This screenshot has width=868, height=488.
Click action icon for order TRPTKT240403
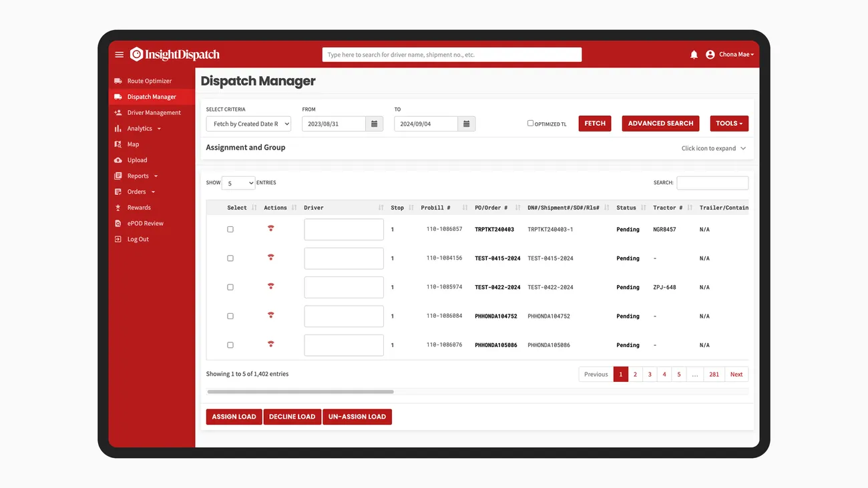pos(270,229)
